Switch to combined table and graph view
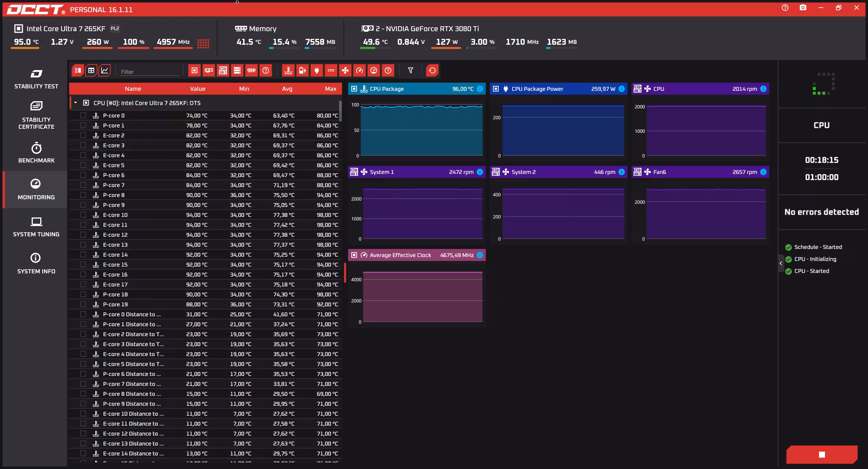868x469 pixels. pos(78,70)
